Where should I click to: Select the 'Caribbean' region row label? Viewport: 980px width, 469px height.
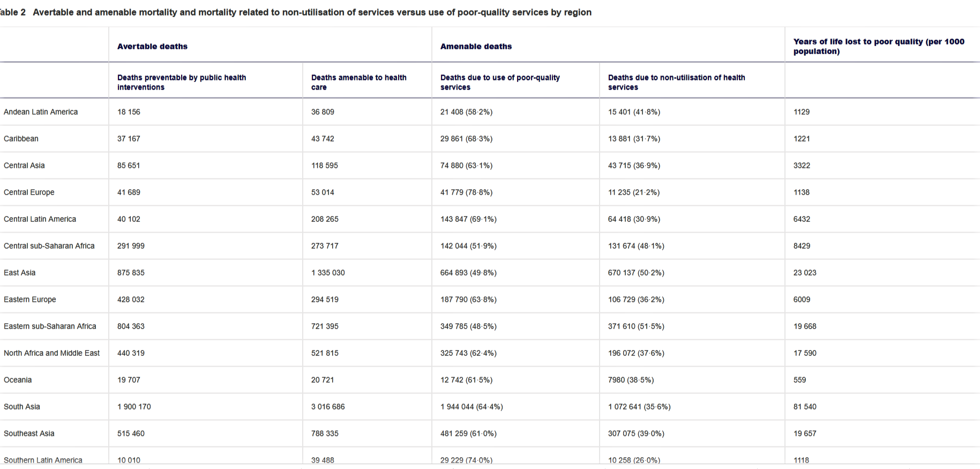click(21, 139)
